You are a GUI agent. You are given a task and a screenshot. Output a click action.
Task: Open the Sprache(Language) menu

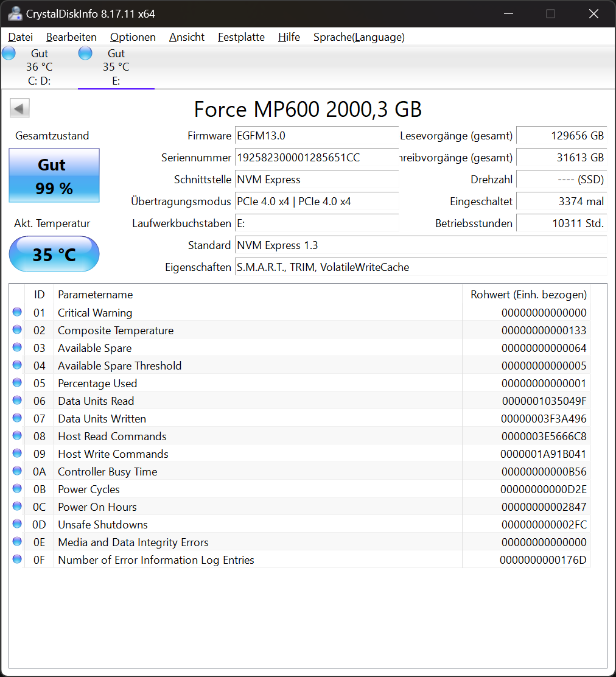(359, 37)
